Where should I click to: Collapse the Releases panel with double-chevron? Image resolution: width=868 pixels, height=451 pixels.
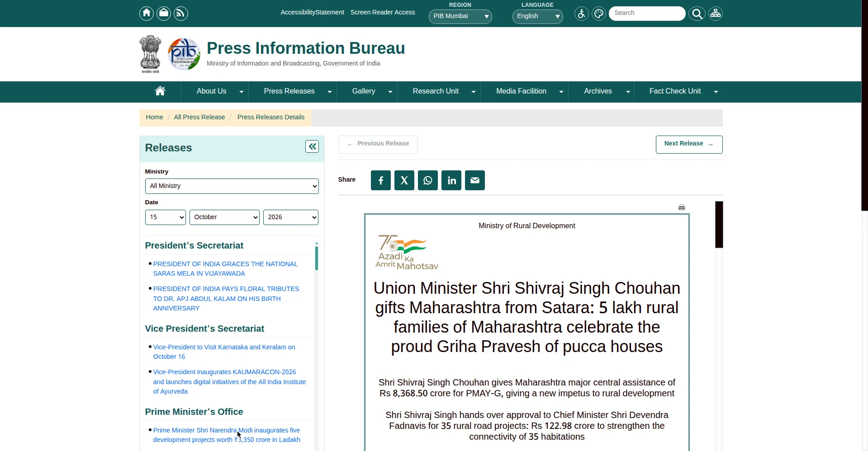pos(312,146)
